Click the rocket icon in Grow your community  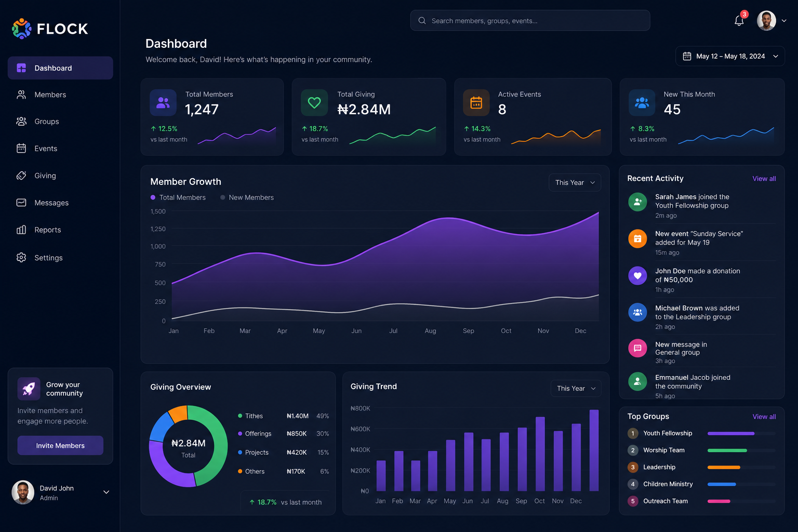tap(29, 389)
